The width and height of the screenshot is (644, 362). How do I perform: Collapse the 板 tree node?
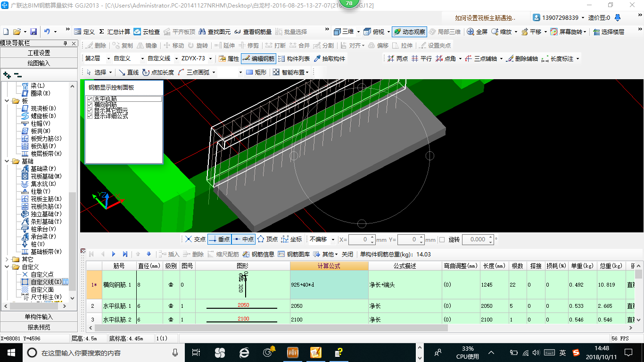[7, 101]
